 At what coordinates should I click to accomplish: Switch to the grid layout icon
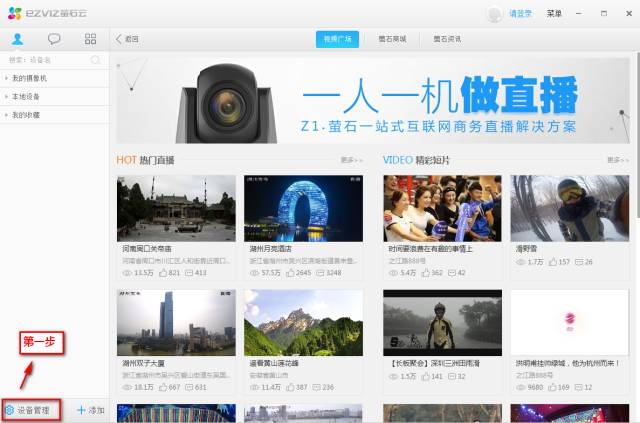tap(91, 39)
